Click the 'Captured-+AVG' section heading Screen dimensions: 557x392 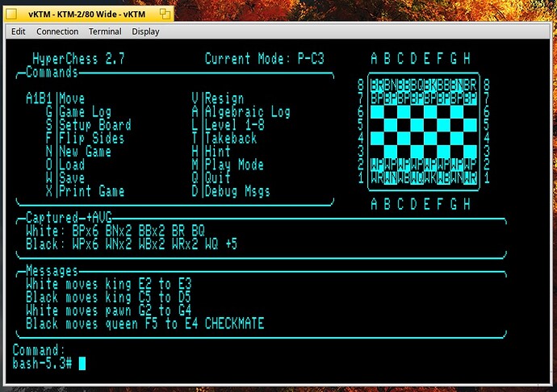point(69,217)
